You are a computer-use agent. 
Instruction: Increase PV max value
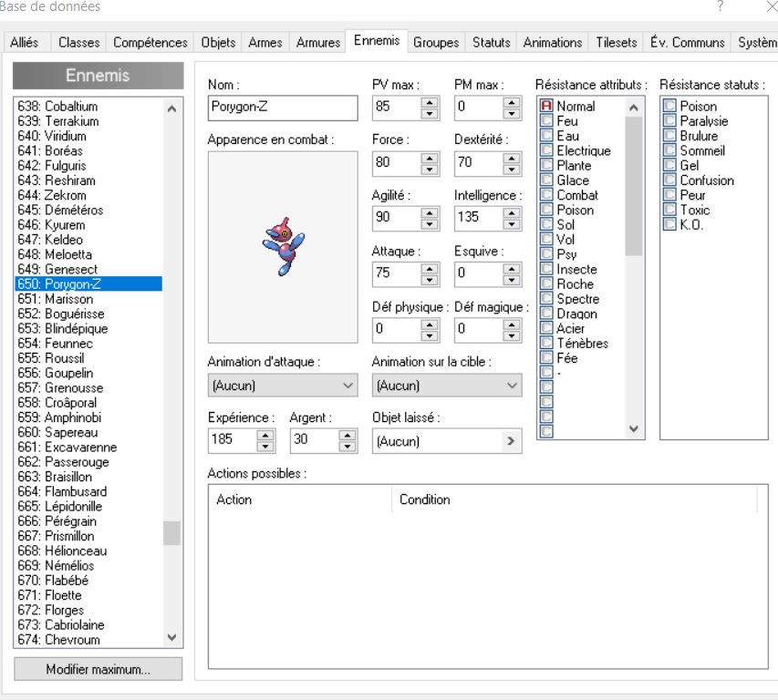coord(430,103)
